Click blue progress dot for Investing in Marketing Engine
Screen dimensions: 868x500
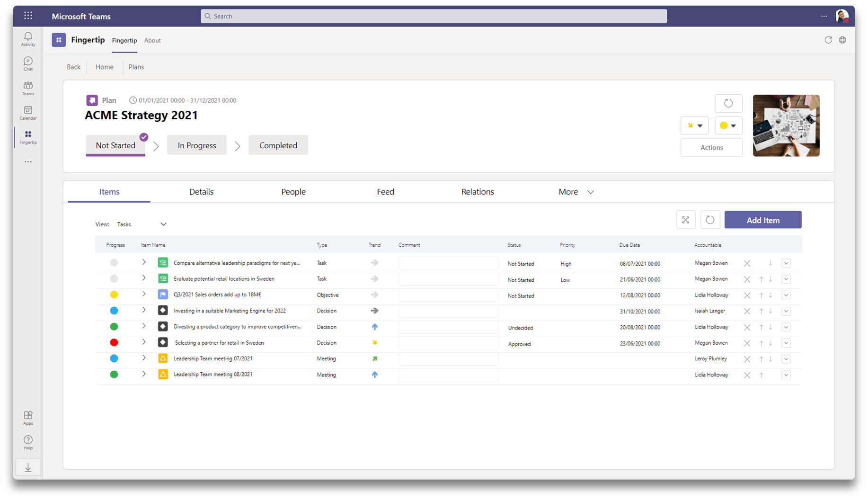[114, 311]
